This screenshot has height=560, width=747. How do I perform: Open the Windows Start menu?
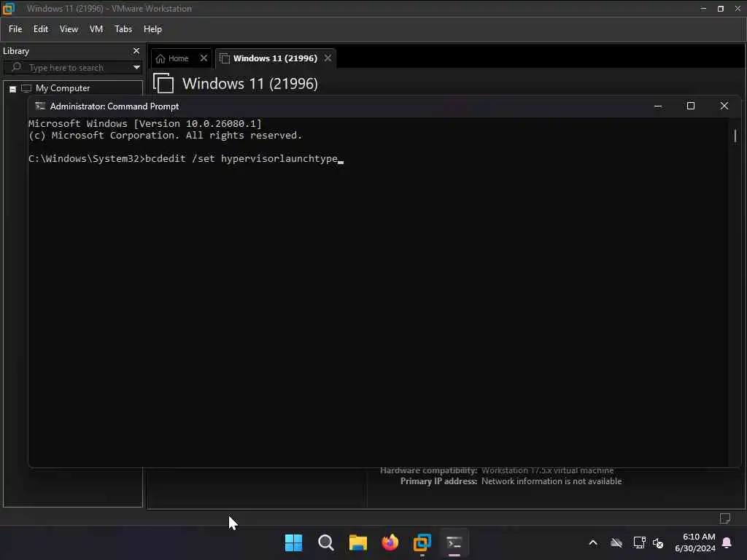(x=293, y=542)
